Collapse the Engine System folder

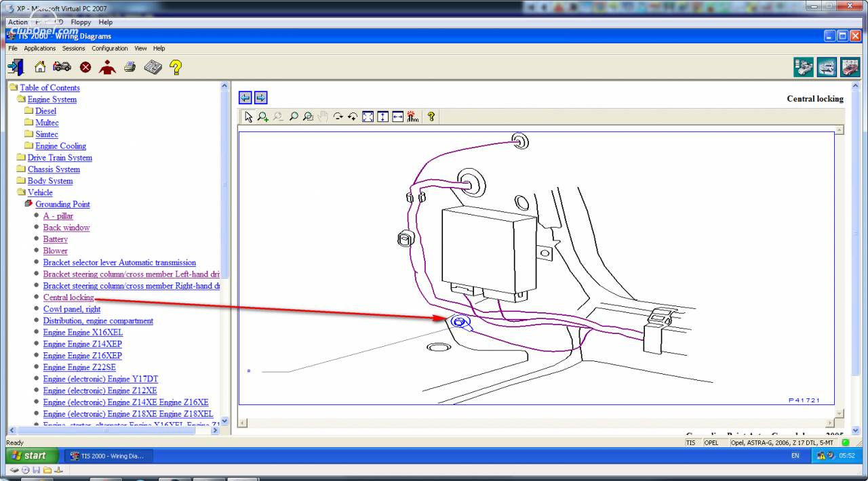pyautogui.click(x=21, y=99)
